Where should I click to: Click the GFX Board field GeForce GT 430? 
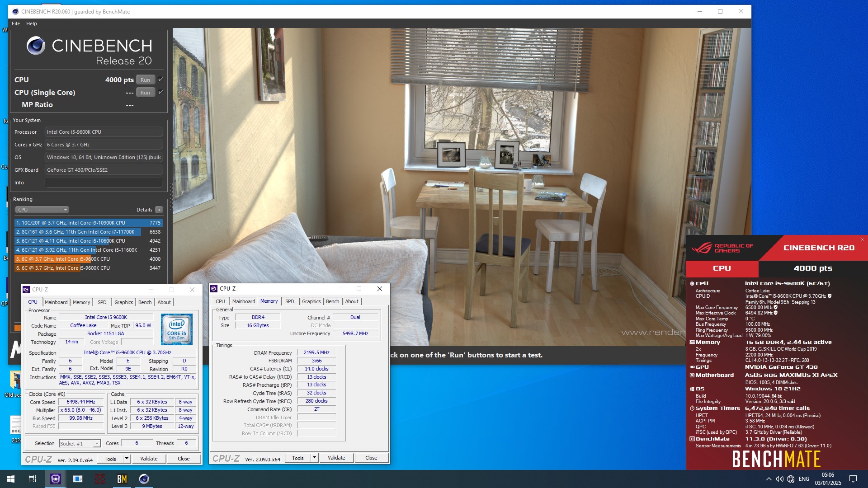(104, 170)
